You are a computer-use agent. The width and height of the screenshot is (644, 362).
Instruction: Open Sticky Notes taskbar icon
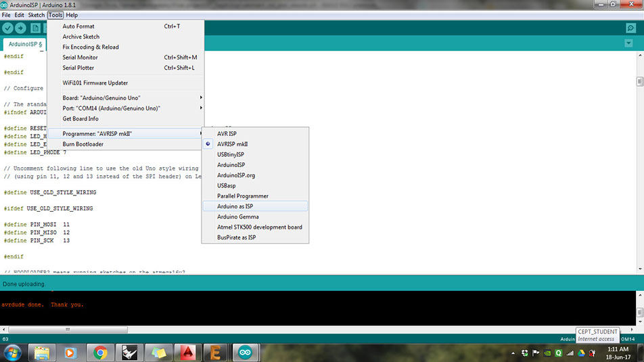[158, 353]
